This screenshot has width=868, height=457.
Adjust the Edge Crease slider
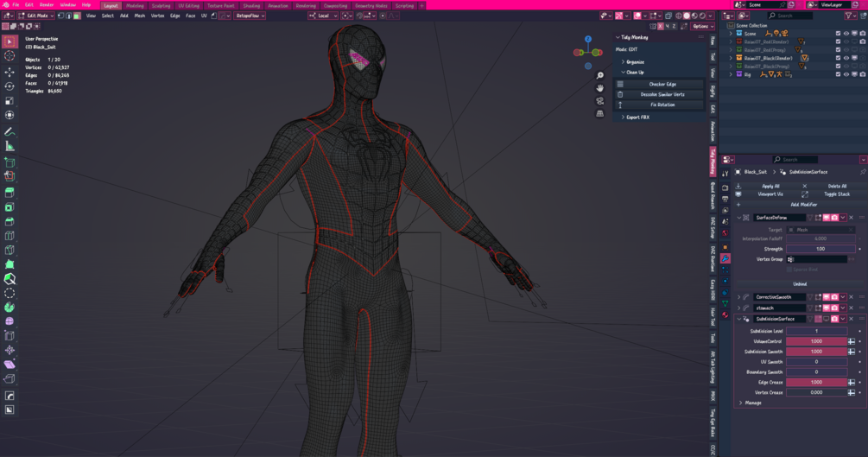816,382
